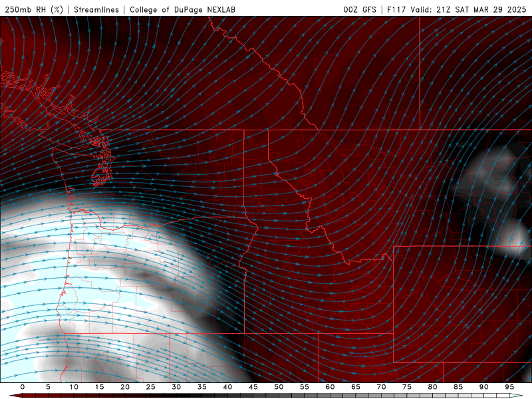The width and height of the screenshot is (532, 399).
Task: Click the colorbar label "35"
Action: pos(202,387)
